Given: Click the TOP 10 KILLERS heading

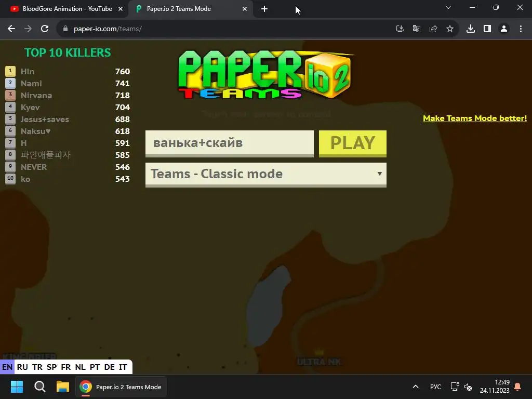Looking at the screenshot, I should 68,52.
